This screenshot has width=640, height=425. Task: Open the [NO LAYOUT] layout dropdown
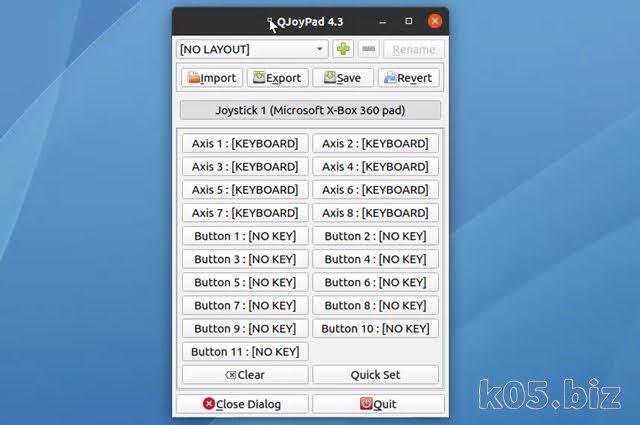click(x=252, y=49)
